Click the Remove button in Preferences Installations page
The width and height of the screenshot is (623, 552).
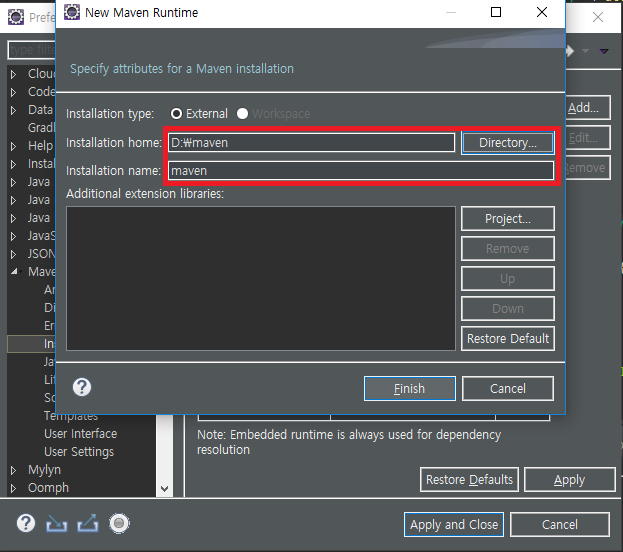(x=588, y=168)
